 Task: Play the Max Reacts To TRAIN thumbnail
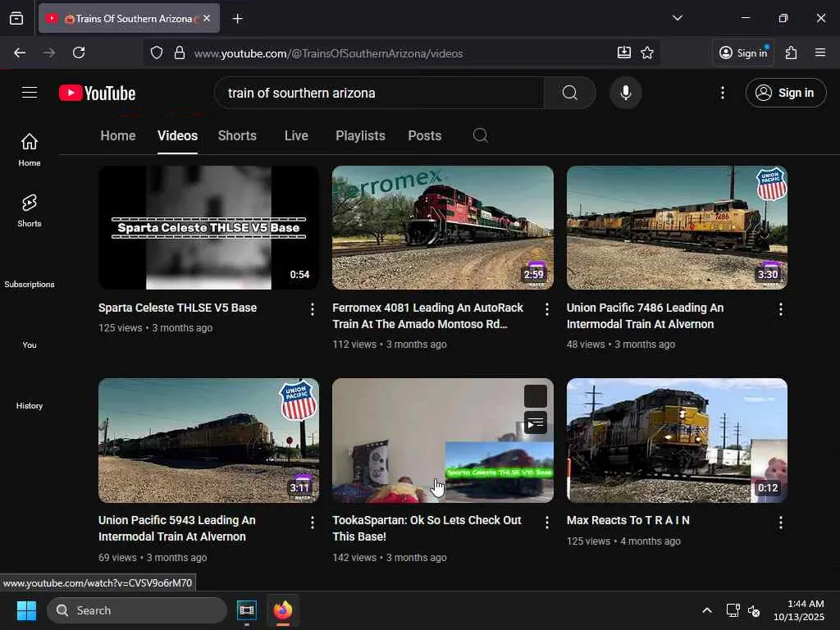677,441
